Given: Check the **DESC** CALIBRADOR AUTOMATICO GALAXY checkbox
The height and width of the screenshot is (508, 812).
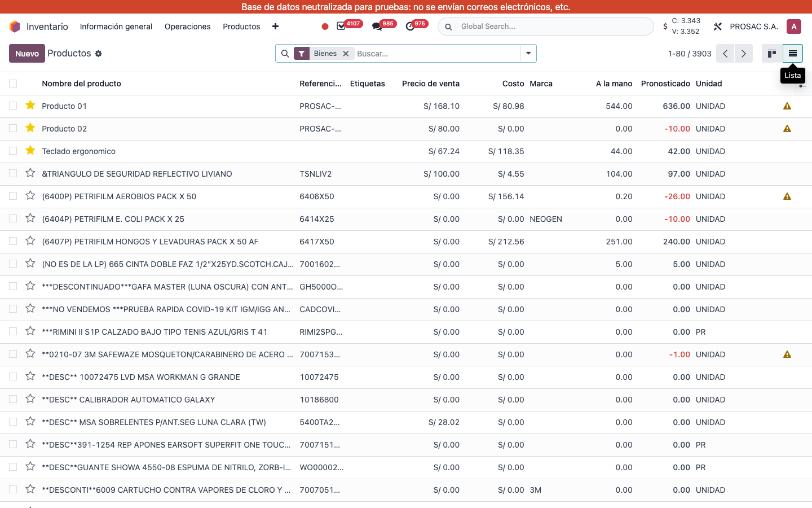Looking at the screenshot, I should (13, 400).
